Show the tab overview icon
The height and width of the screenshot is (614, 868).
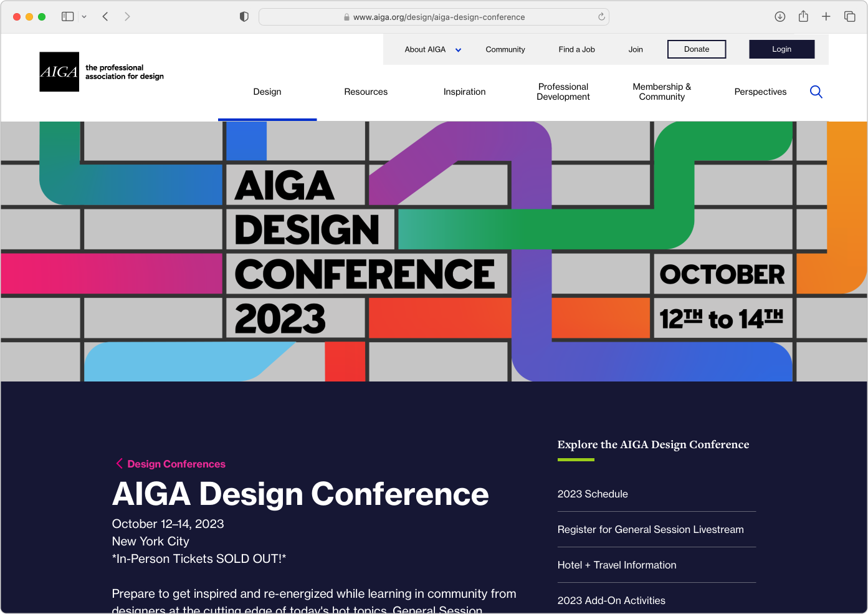[849, 17]
